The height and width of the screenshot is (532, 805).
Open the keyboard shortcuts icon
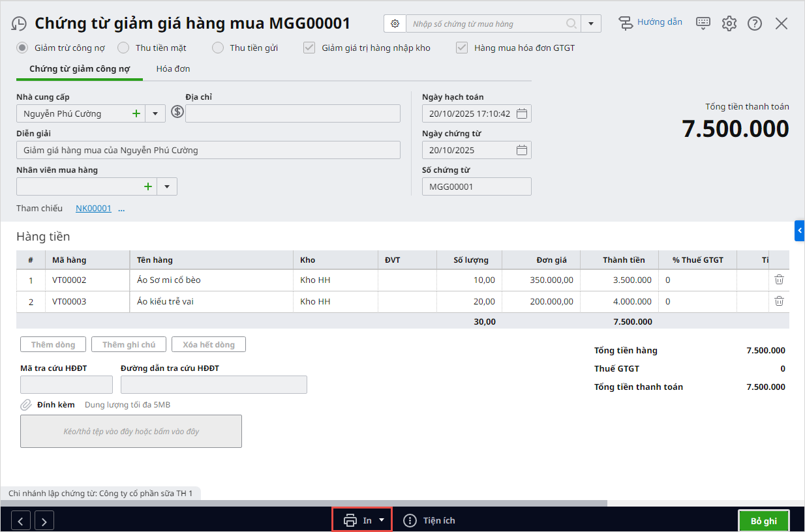(703, 23)
